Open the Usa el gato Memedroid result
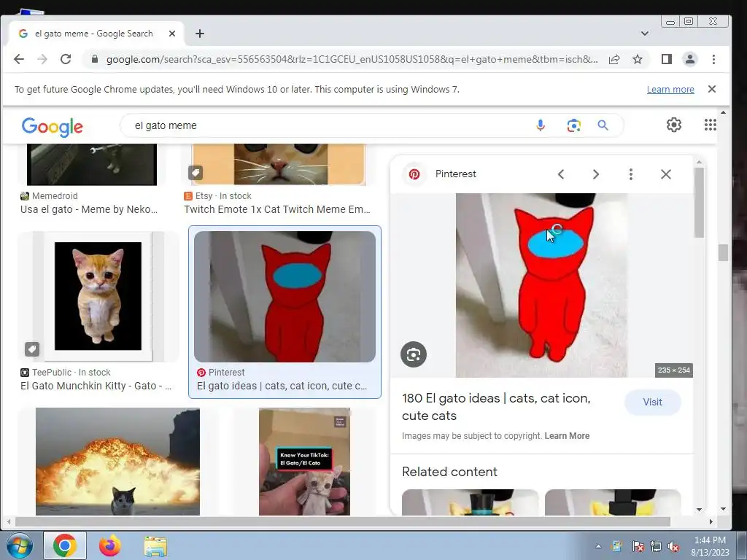 pos(89,209)
